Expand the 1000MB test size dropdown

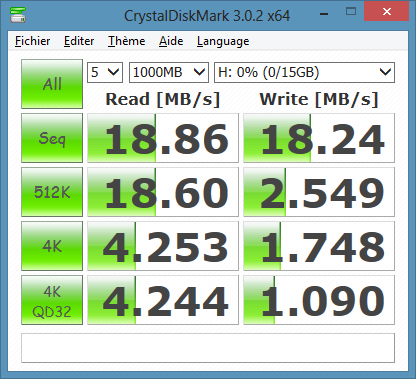(x=169, y=72)
